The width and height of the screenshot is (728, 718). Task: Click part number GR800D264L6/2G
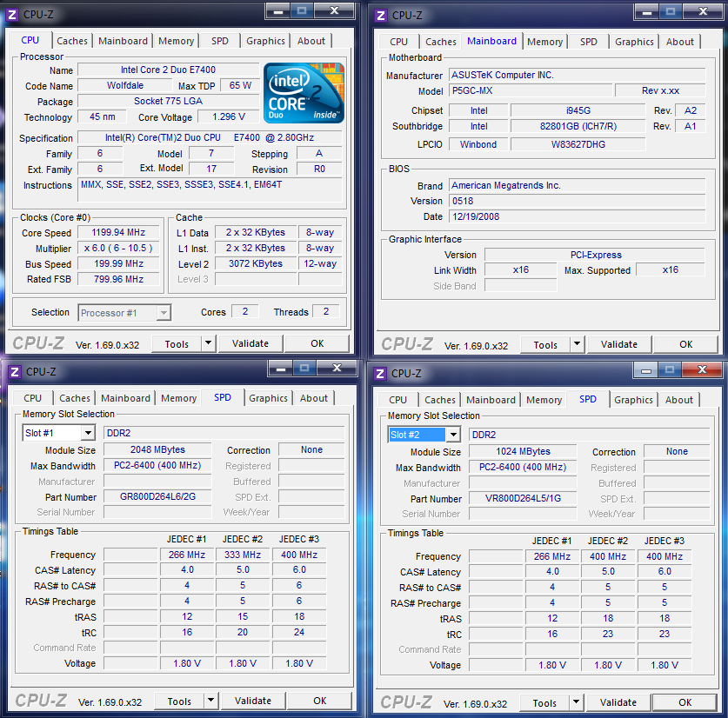click(157, 496)
